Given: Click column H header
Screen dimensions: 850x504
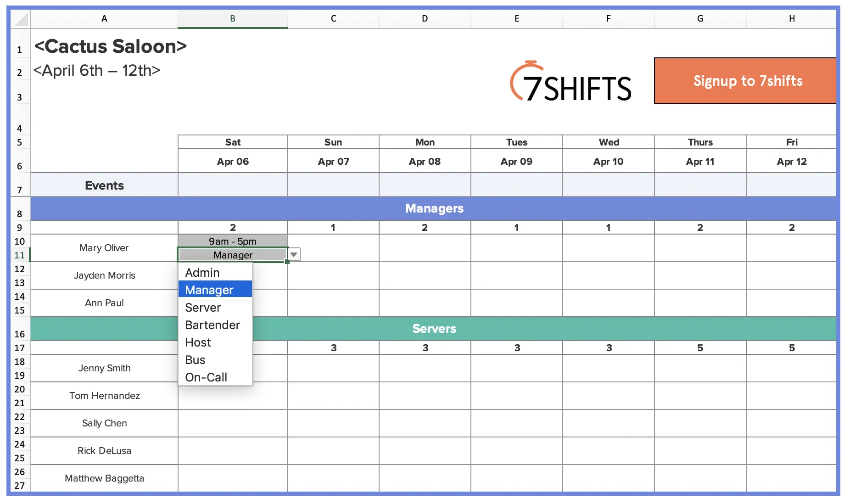Looking at the screenshot, I should [x=792, y=19].
